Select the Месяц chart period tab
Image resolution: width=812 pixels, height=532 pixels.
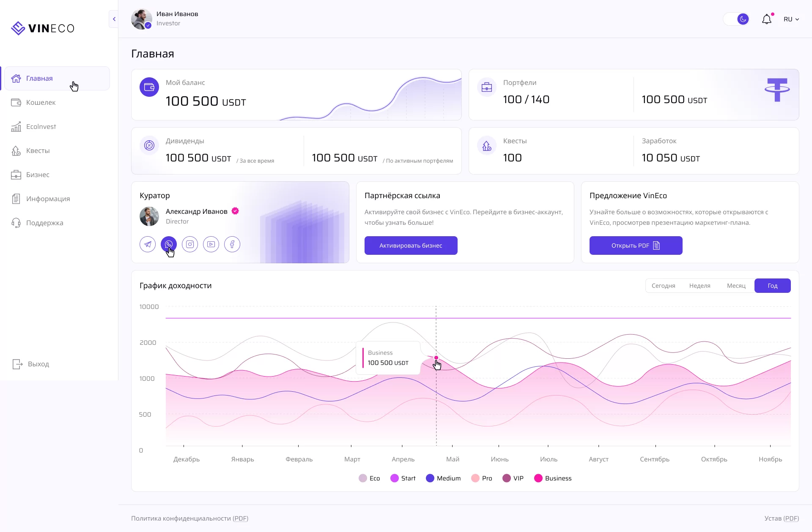click(x=736, y=286)
